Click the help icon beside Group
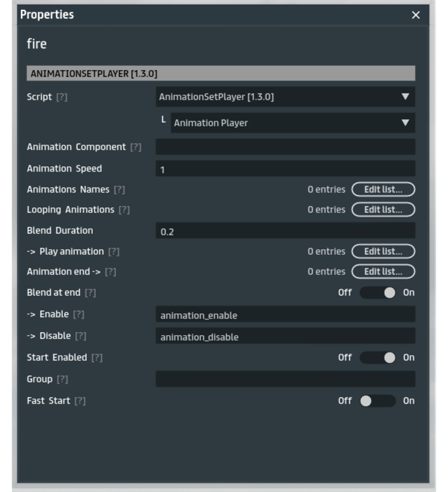The width and height of the screenshot is (448, 492). click(62, 379)
